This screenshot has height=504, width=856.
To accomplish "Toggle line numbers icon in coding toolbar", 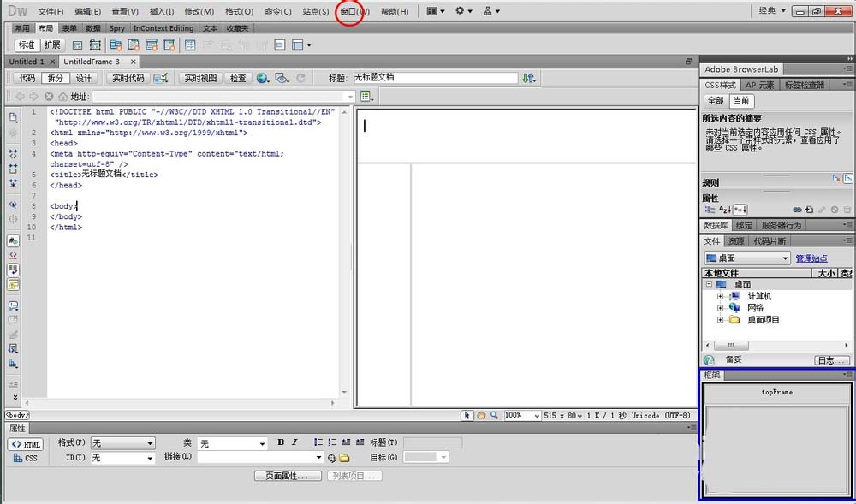I will 13,240.
